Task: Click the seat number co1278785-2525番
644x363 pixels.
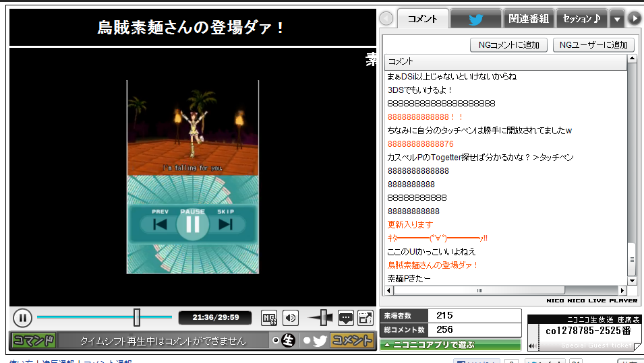Action: pos(588,331)
